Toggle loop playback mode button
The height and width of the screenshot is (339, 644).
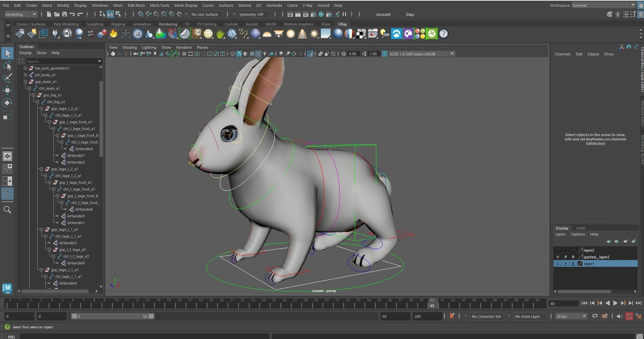point(595,316)
